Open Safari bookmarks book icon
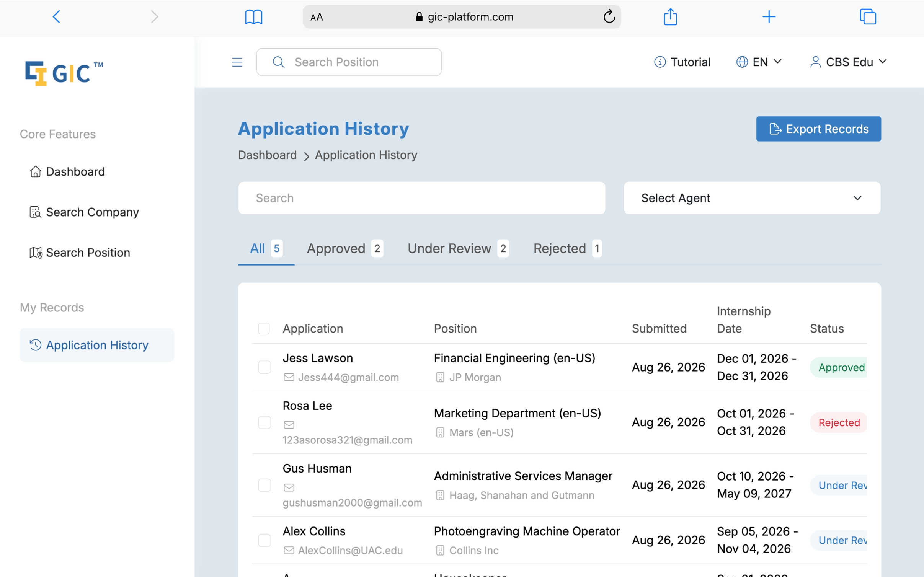 click(x=253, y=17)
